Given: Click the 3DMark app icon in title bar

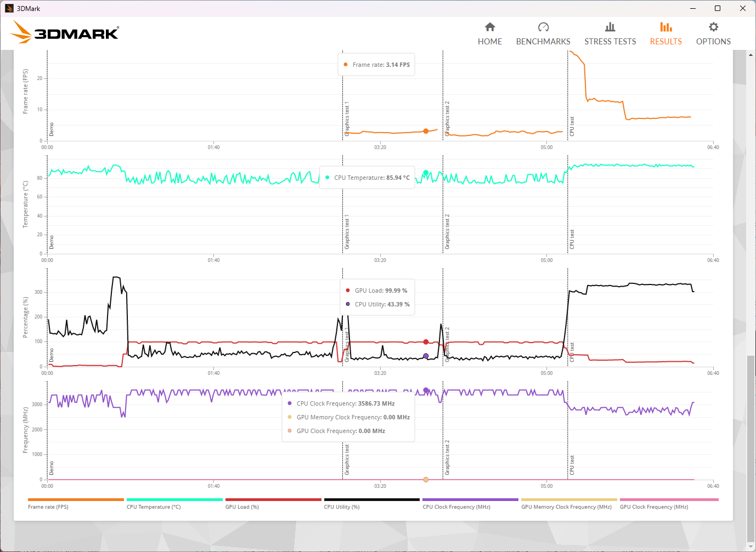Looking at the screenshot, I should [9, 8].
